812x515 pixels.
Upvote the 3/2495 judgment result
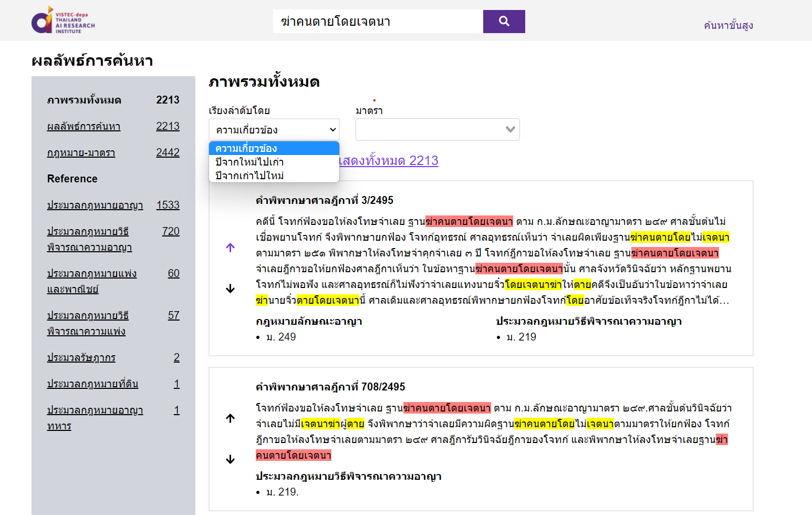[x=230, y=248]
